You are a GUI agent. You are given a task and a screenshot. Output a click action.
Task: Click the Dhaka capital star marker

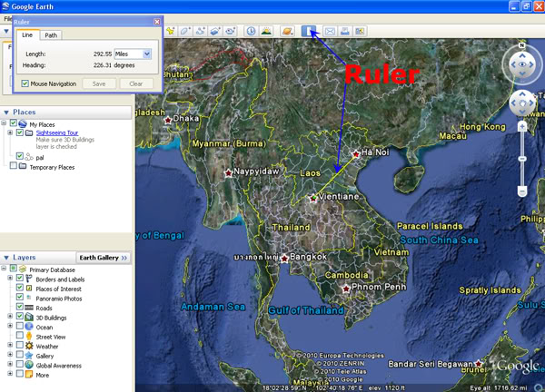(x=168, y=120)
